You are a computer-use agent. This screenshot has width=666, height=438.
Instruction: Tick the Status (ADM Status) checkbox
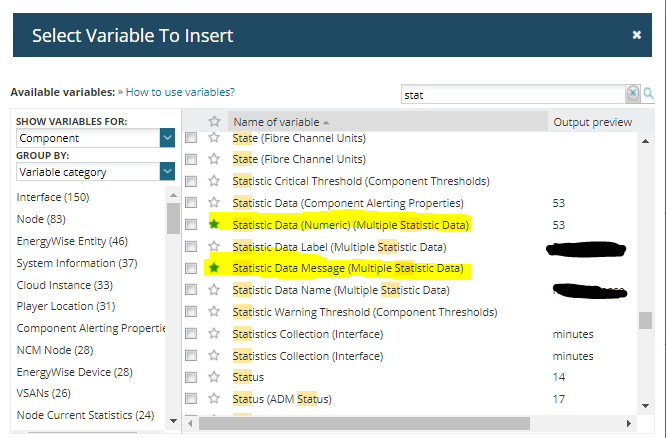(191, 400)
